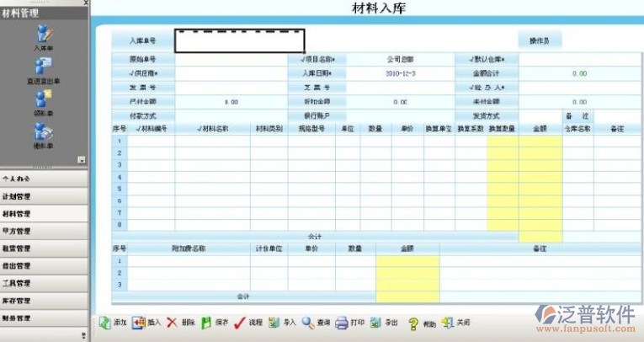Click the 导出 (export) toolbar icon
The image size is (644, 342).
tap(375, 323)
